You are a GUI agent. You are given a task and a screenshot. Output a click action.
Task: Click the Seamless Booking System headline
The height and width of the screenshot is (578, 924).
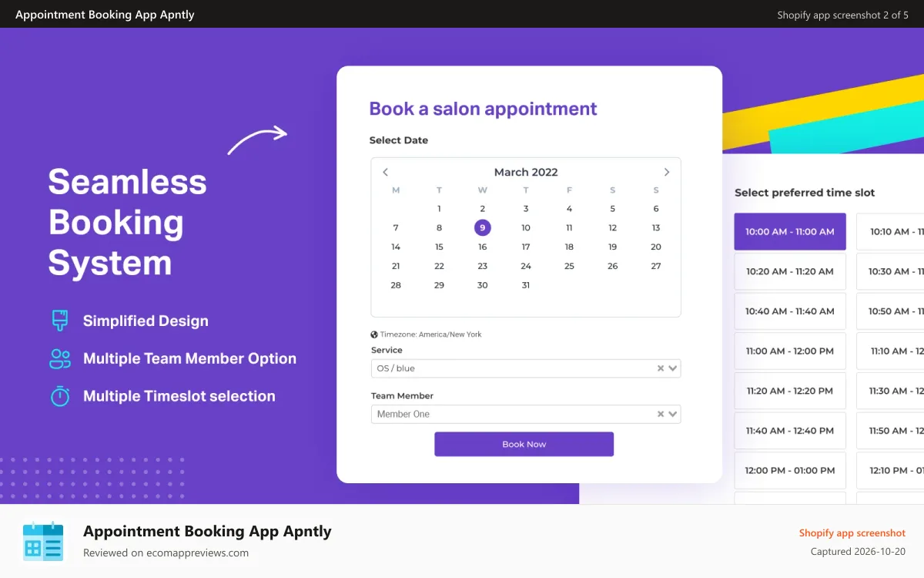click(128, 223)
